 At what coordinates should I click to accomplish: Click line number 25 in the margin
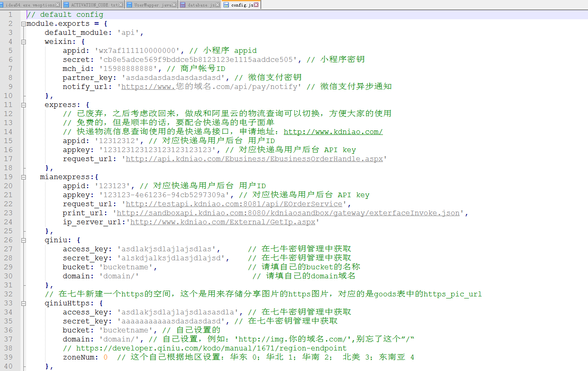(x=8, y=231)
